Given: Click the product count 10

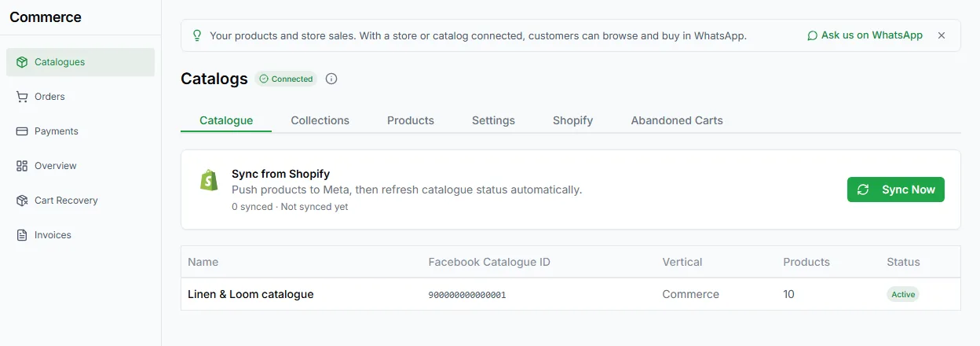Looking at the screenshot, I should 788,294.
